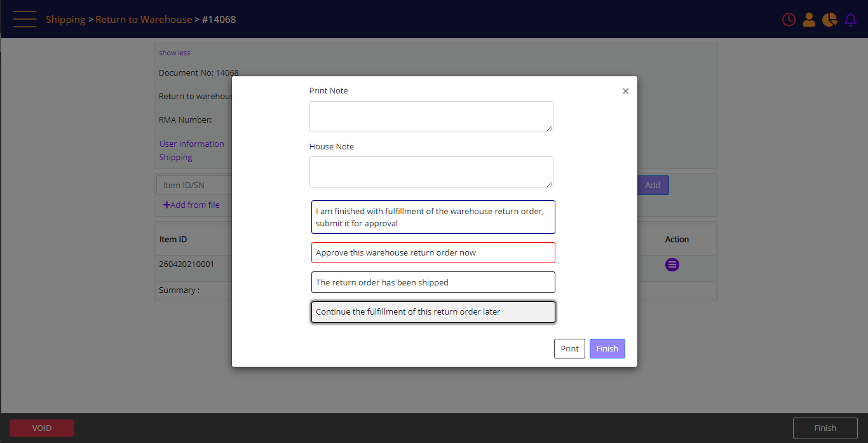The width and height of the screenshot is (868, 443).
Task: Click the Item ID/SN input field
Action: [x=194, y=185]
